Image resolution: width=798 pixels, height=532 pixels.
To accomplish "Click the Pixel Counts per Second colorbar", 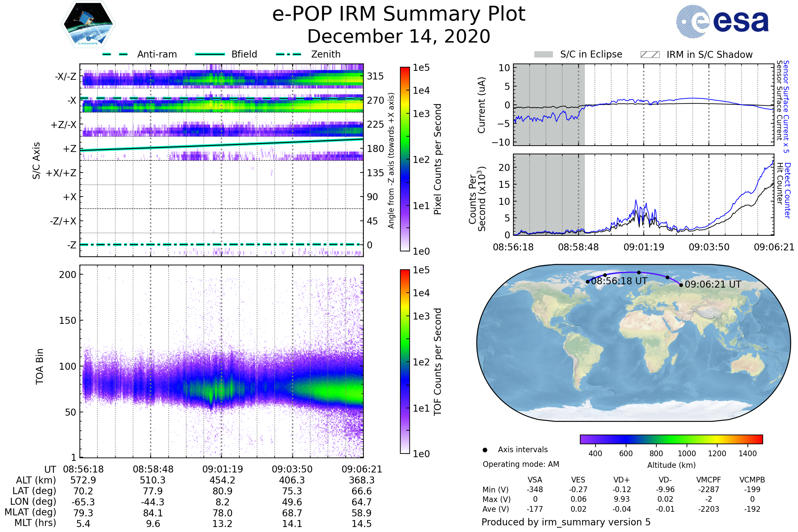I will 405,159.
